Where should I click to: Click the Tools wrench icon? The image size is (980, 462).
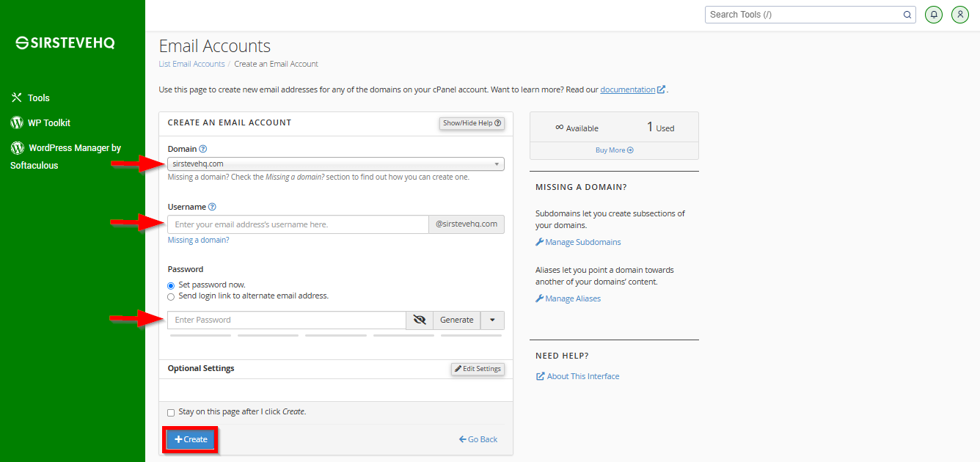pyautogui.click(x=17, y=98)
